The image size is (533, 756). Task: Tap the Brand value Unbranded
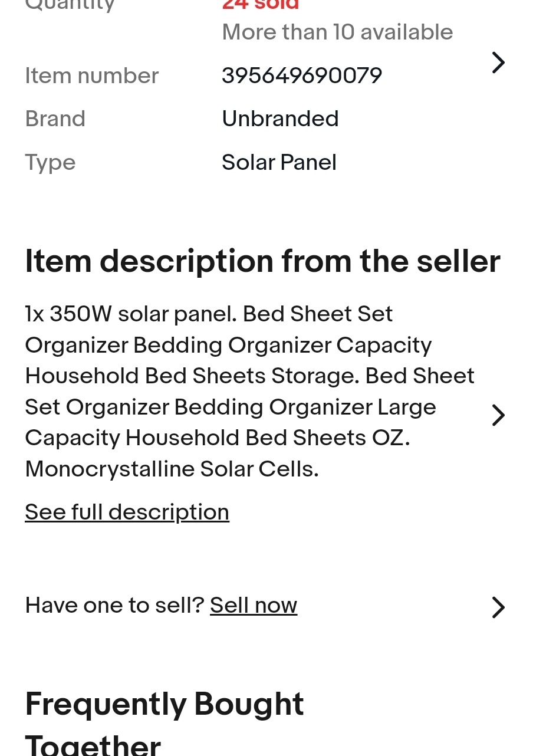pyautogui.click(x=280, y=119)
